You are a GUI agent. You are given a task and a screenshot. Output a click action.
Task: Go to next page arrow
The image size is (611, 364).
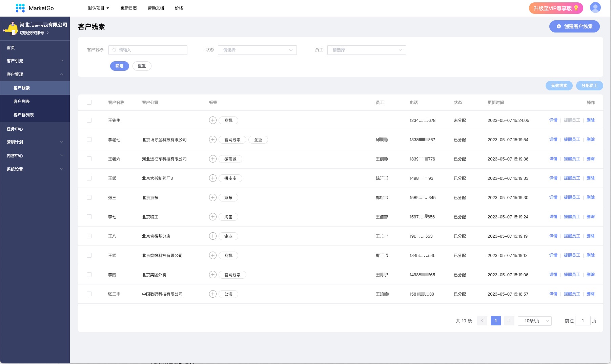(x=509, y=321)
